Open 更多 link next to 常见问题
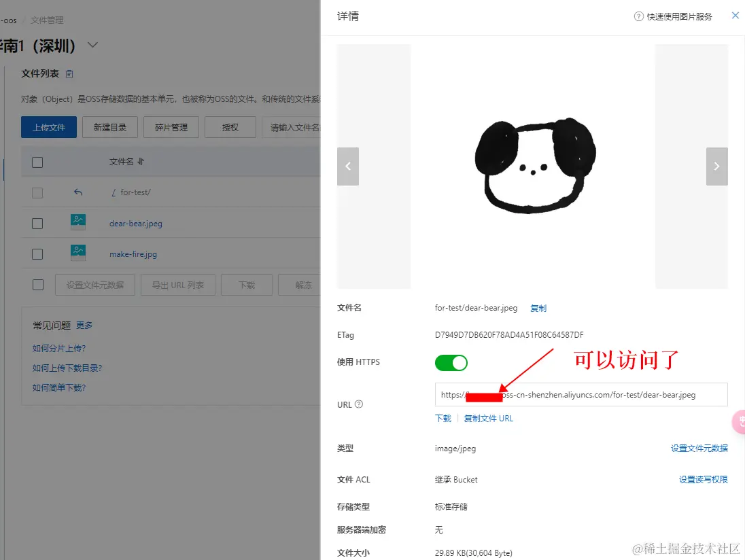This screenshot has height=560, width=745. coord(84,326)
